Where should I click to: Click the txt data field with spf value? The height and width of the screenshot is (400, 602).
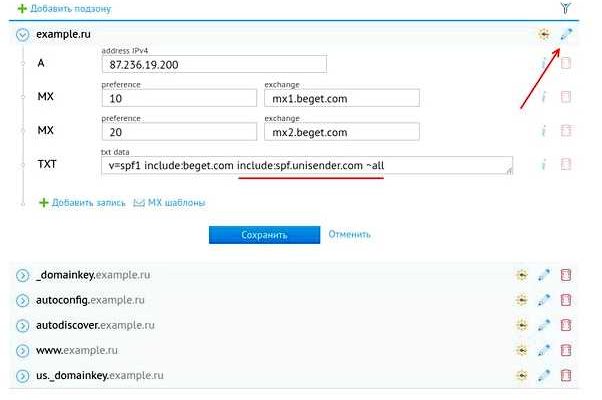coord(307,165)
